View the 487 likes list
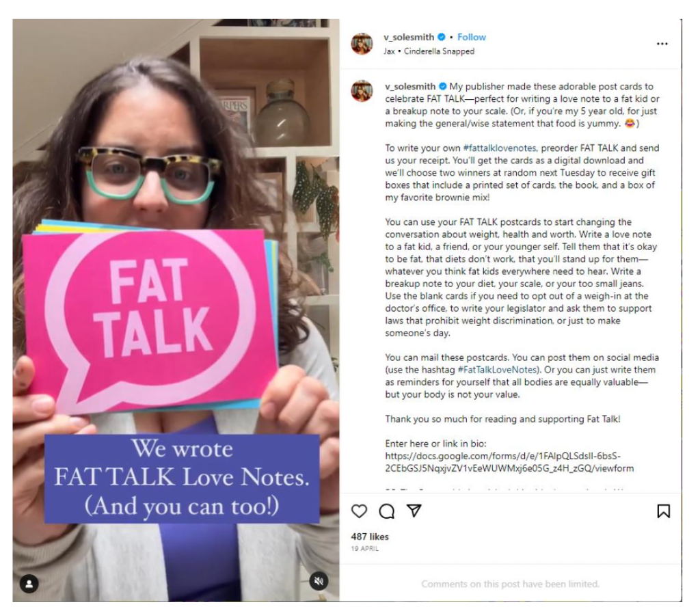The height and width of the screenshot is (609, 700). click(370, 537)
